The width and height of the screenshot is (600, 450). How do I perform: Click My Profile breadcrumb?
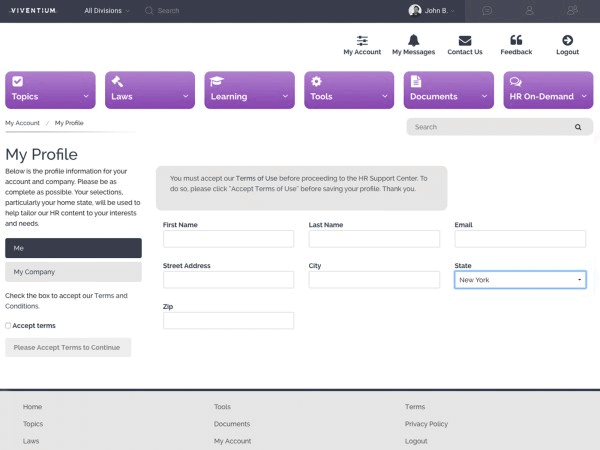(69, 123)
